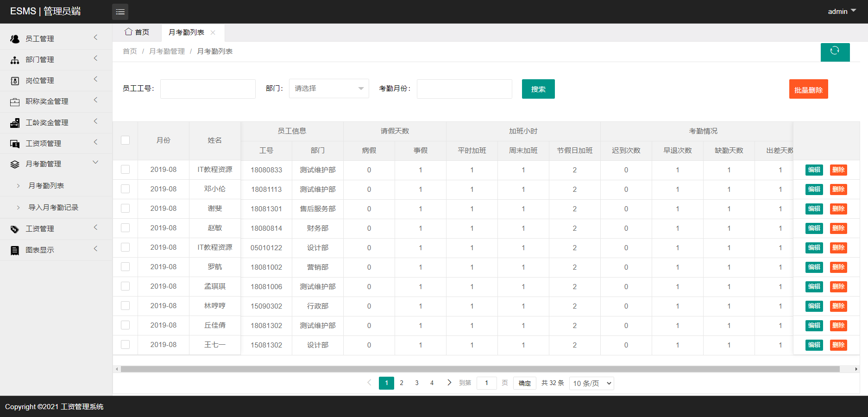868x417 pixels.
Task: Check the row for employee 18080833
Action: pos(125,170)
